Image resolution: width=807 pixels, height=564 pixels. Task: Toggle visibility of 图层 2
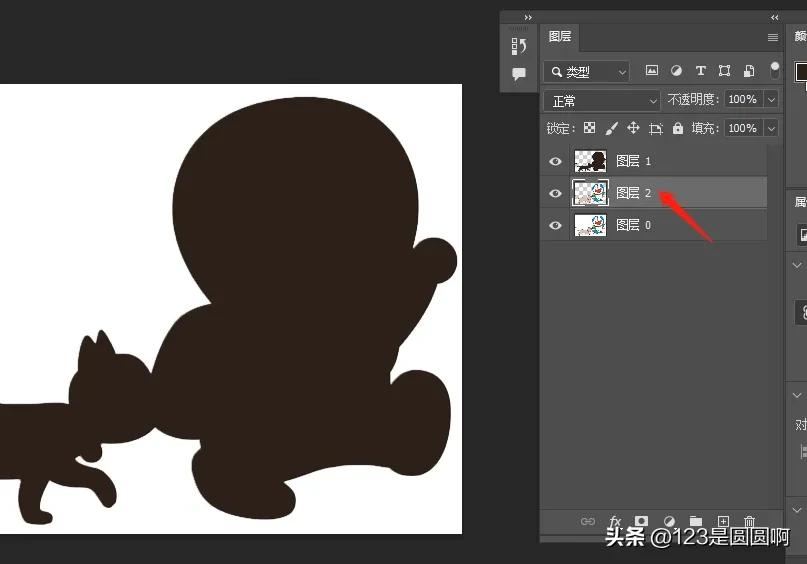[556, 193]
